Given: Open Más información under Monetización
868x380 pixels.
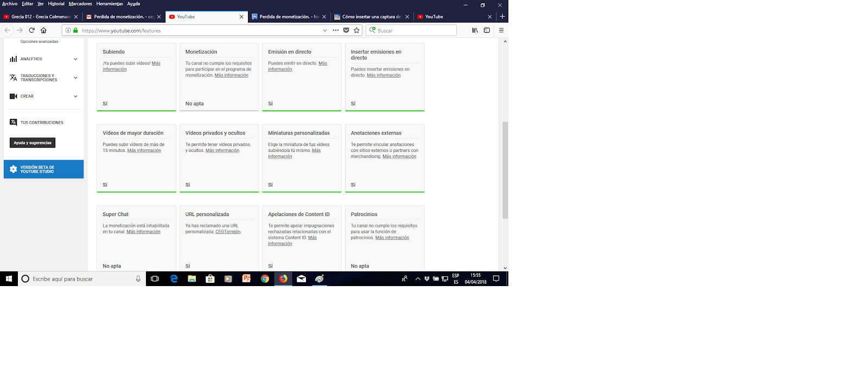Looking at the screenshot, I should (x=232, y=75).
